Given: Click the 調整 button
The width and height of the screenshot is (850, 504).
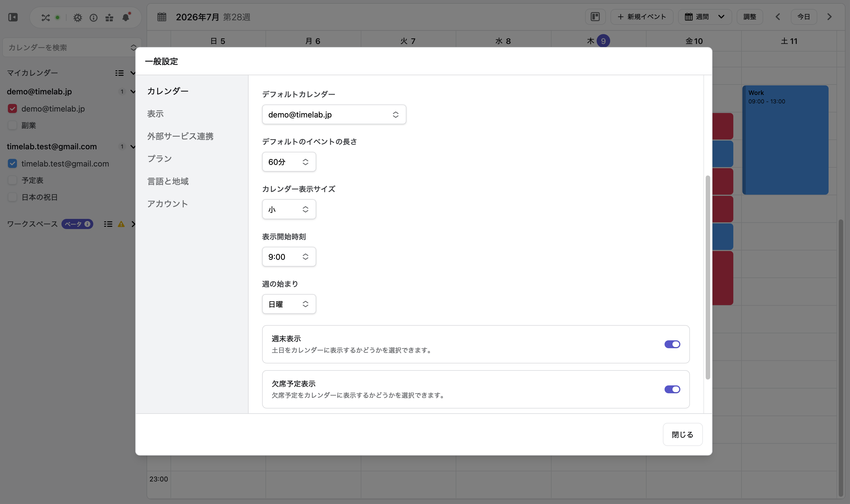Looking at the screenshot, I should (749, 17).
